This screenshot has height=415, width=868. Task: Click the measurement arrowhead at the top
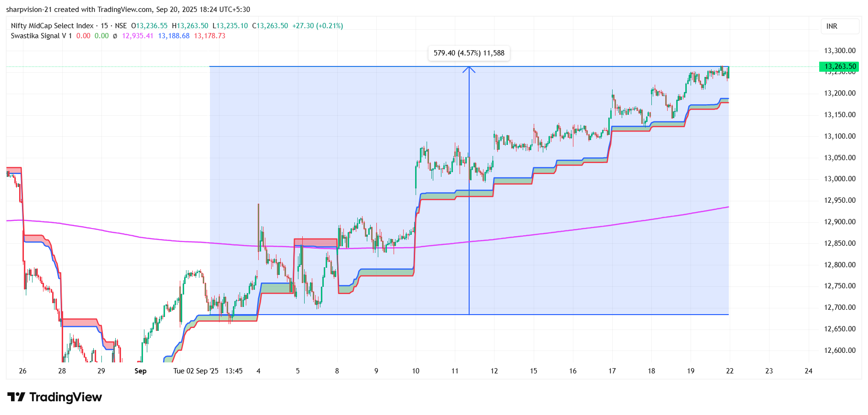[x=469, y=69]
